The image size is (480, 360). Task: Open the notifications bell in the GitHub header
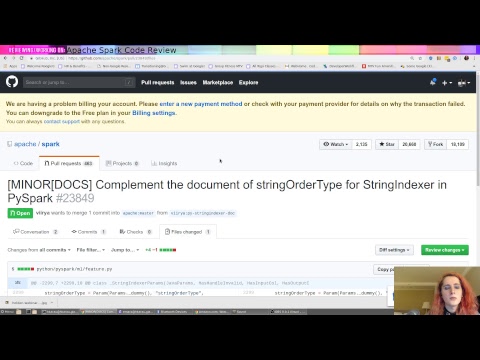point(433,82)
